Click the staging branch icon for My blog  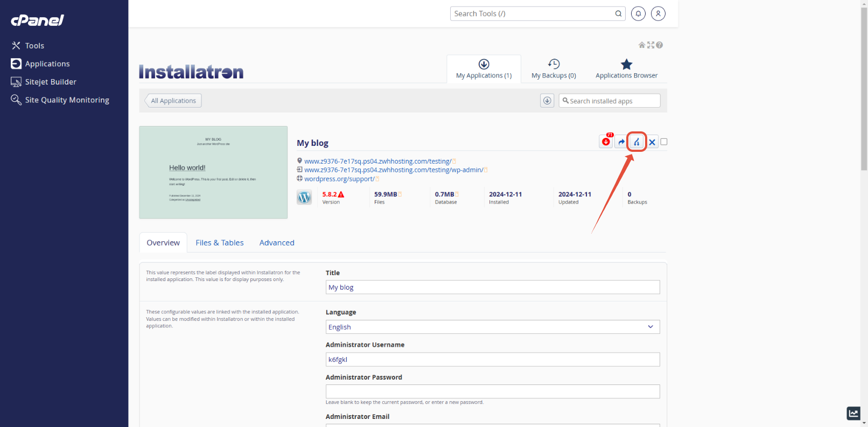pyautogui.click(x=636, y=142)
